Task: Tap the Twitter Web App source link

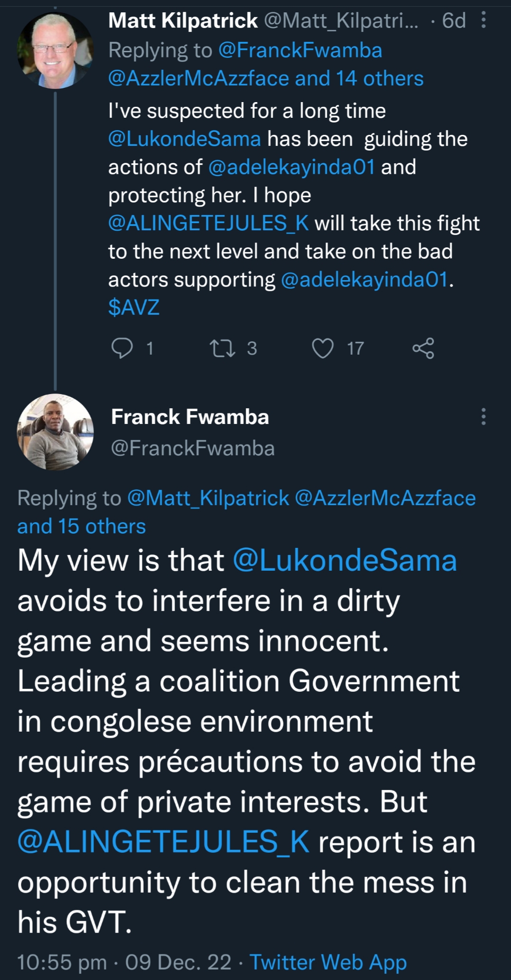Action: pyautogui.click(x=328, y=962)
